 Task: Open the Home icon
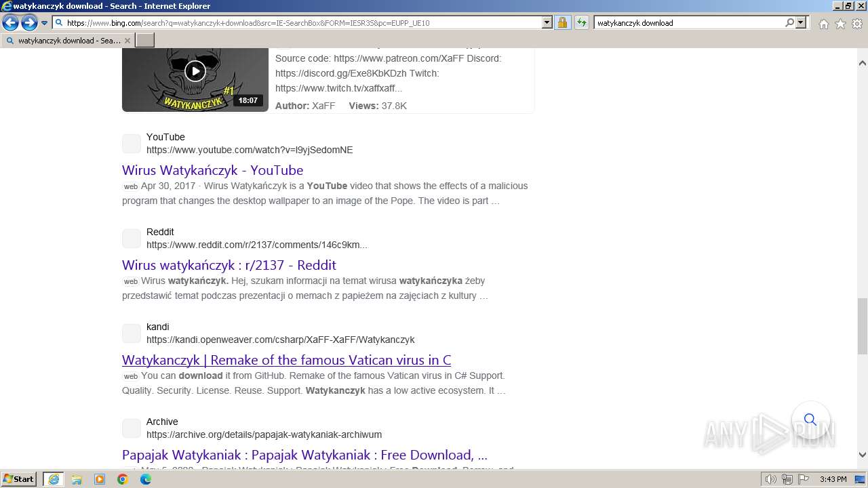[823, 24]
